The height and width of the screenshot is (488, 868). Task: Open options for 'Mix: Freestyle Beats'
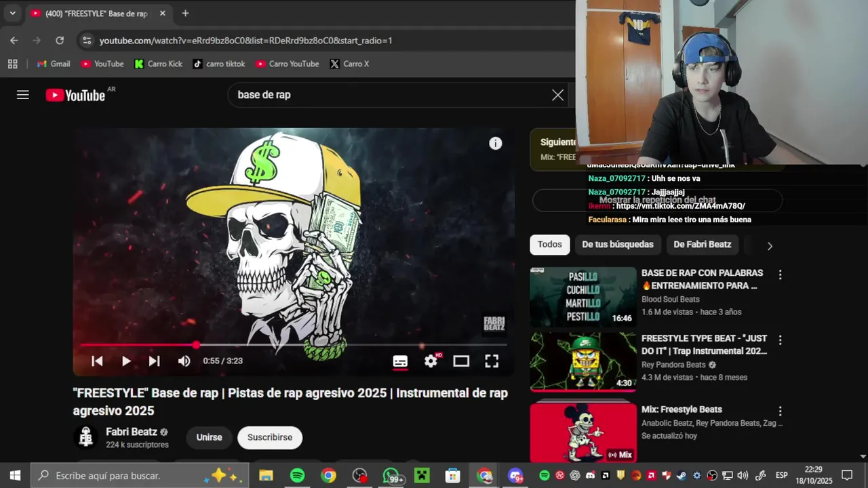[x=780, y=411]
